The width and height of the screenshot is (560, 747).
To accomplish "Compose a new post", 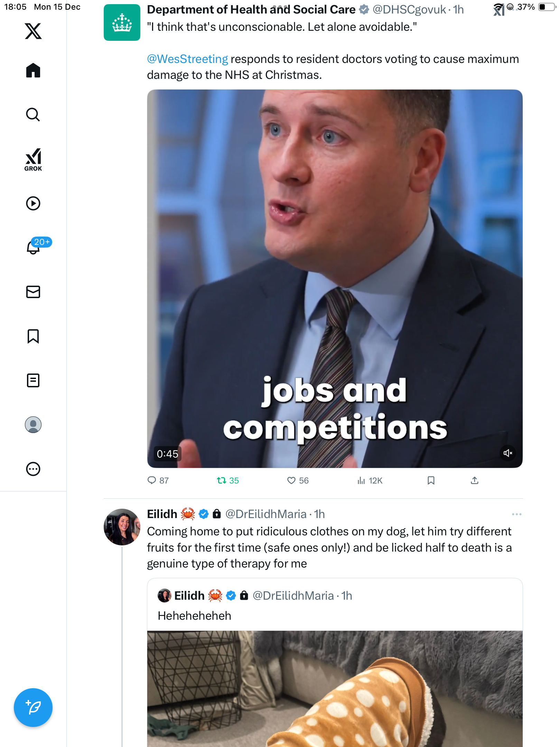I will [x=33, y=708].
